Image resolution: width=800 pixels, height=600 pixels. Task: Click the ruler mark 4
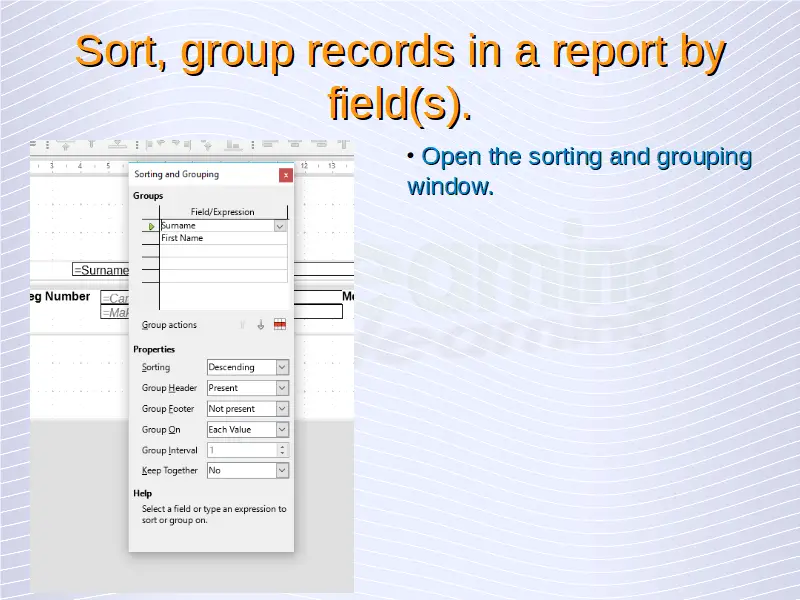click(x=80, y=166)
